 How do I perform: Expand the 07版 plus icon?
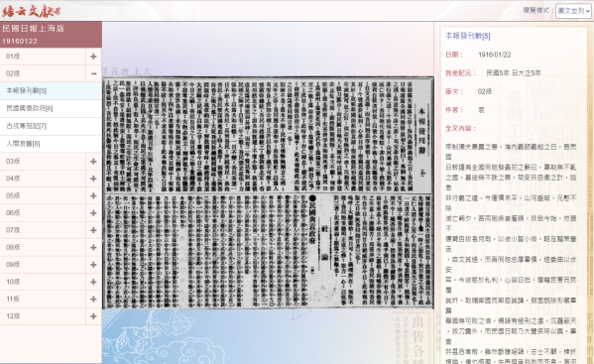(93, 230)
